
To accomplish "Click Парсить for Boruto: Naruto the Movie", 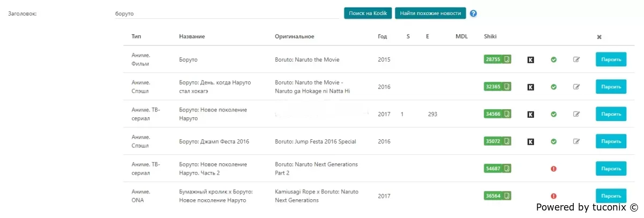I will point(611,59).
